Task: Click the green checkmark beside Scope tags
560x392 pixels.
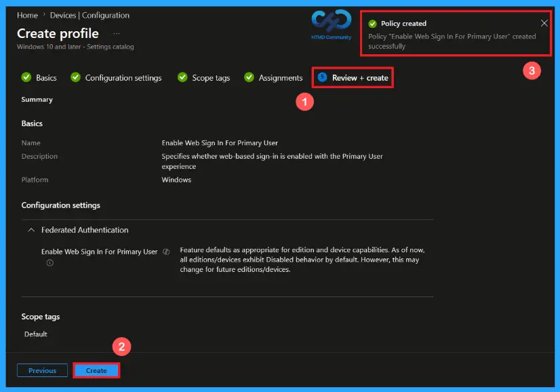Action: click(x=182, y=77)
